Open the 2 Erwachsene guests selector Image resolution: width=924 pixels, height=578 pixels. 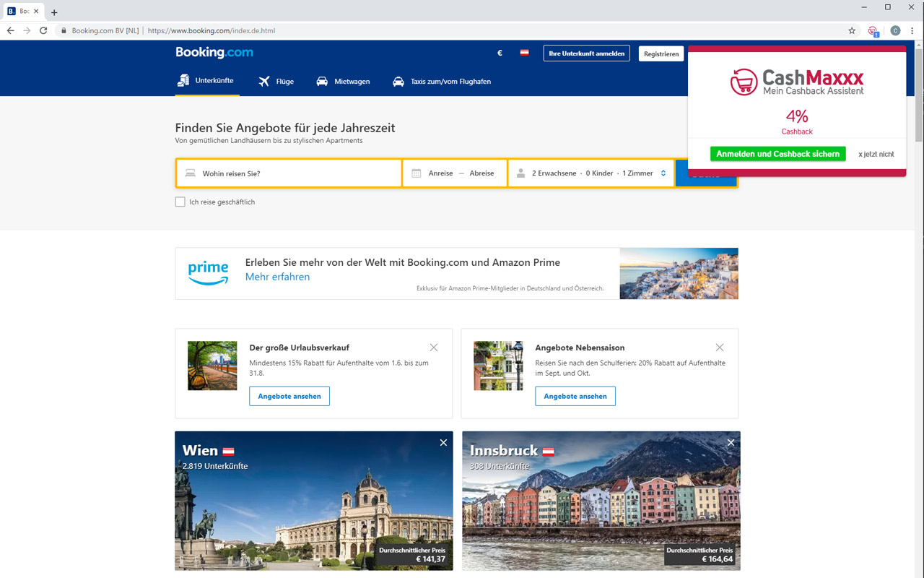click(592, 173)
